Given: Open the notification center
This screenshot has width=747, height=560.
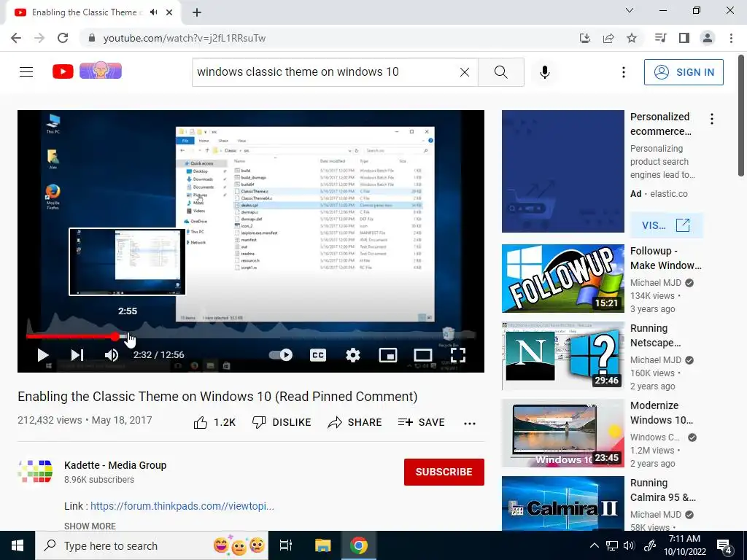Looking at the screenshot, I should click(x=724, y=545).
